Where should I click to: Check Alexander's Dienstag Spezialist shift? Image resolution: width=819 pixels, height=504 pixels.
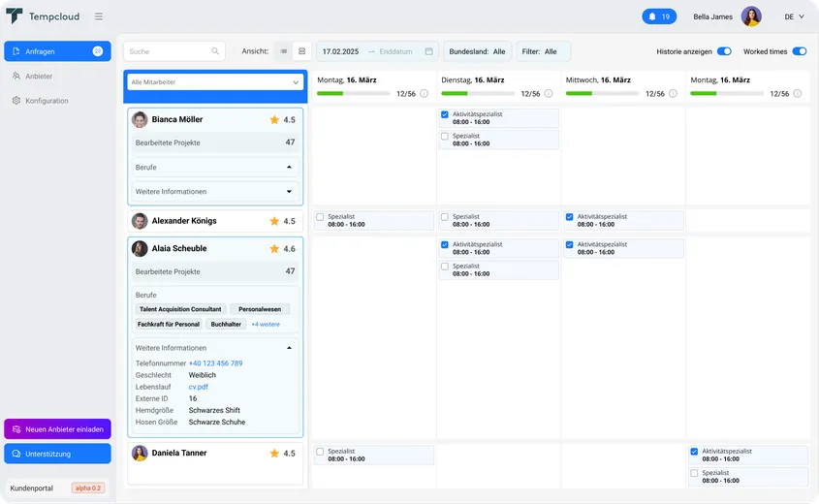(x=445, y=217)
